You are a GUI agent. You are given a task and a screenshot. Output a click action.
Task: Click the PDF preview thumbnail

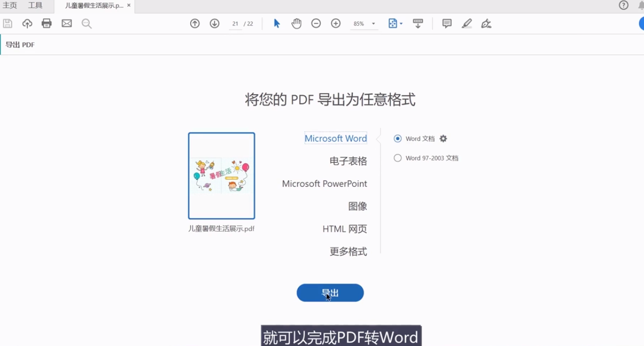click(x=221, y=176)
